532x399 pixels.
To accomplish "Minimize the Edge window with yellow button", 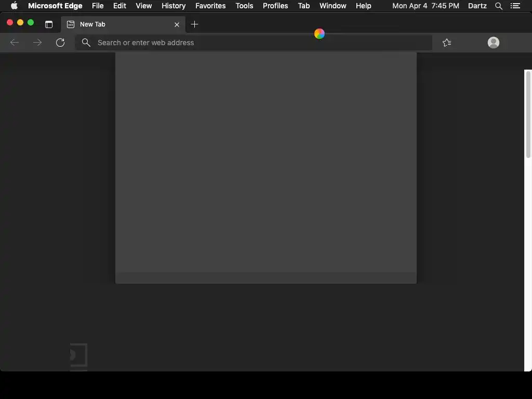I will pos(20,22).
